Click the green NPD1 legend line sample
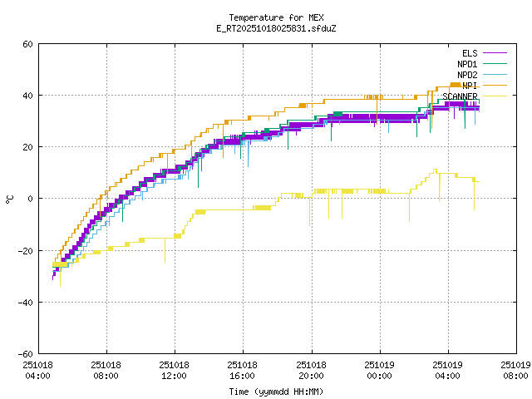This screenshot has height=399, width=532. pyautogui.click(x=494, y=64)
